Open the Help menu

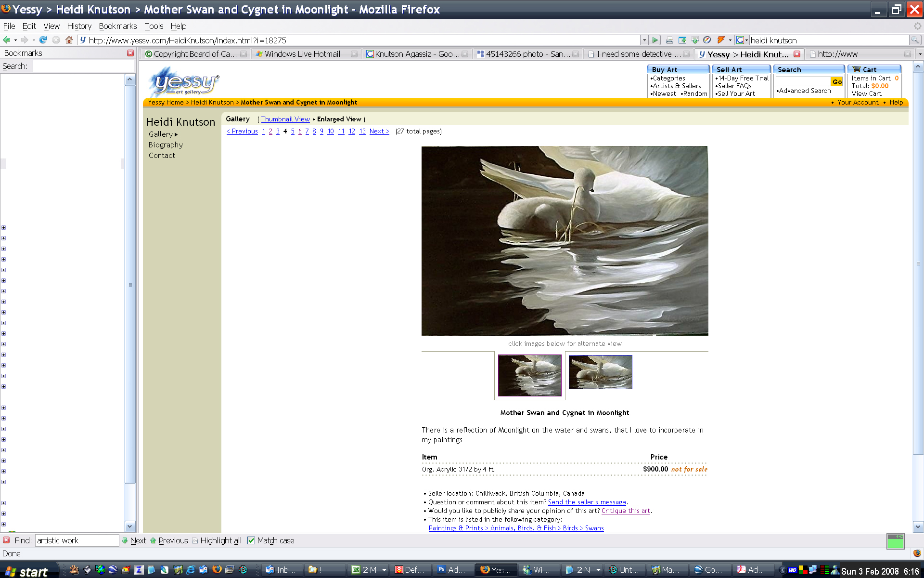click(178, 26)
